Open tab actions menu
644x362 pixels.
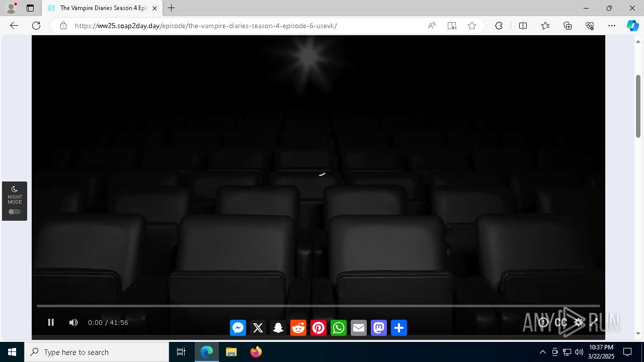pos(30,8)
